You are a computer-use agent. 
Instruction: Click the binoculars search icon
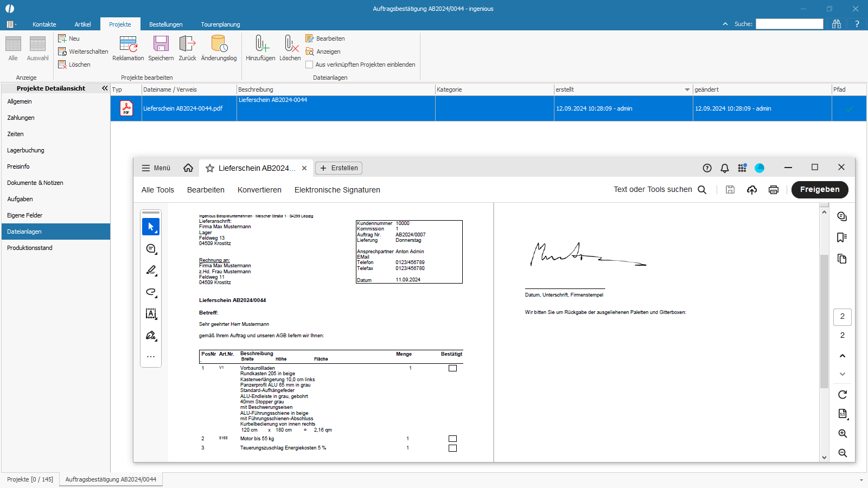point(837,24)
